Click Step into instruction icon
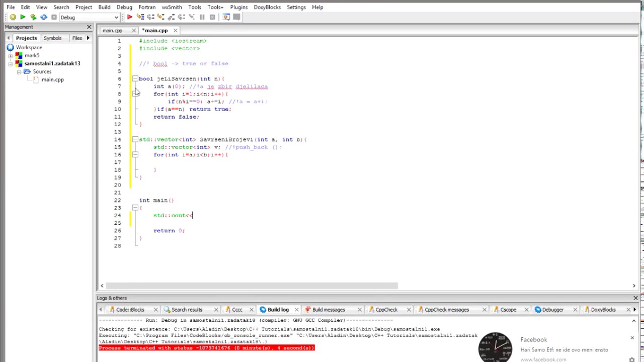This screenshot has height=362, width=644. point(192,17)
